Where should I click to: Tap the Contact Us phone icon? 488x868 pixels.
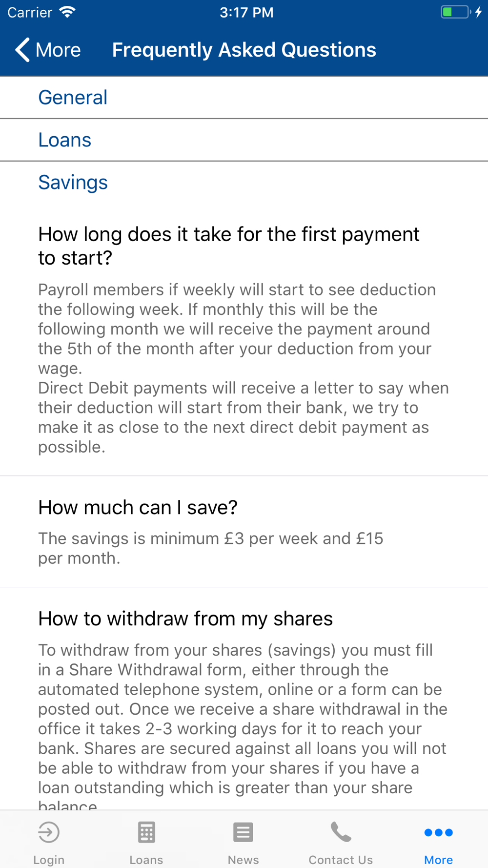tap(341, 832)
